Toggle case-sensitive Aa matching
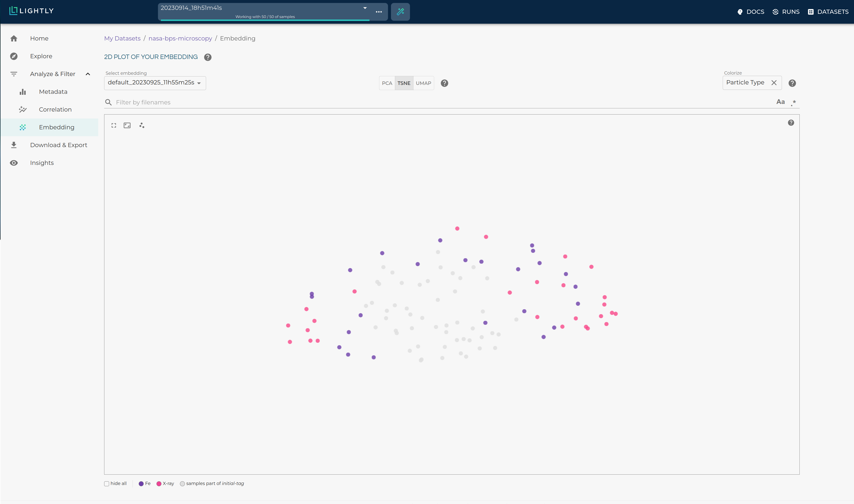The height and width of the screenshot is (504, 854). [x=780, y=102]
